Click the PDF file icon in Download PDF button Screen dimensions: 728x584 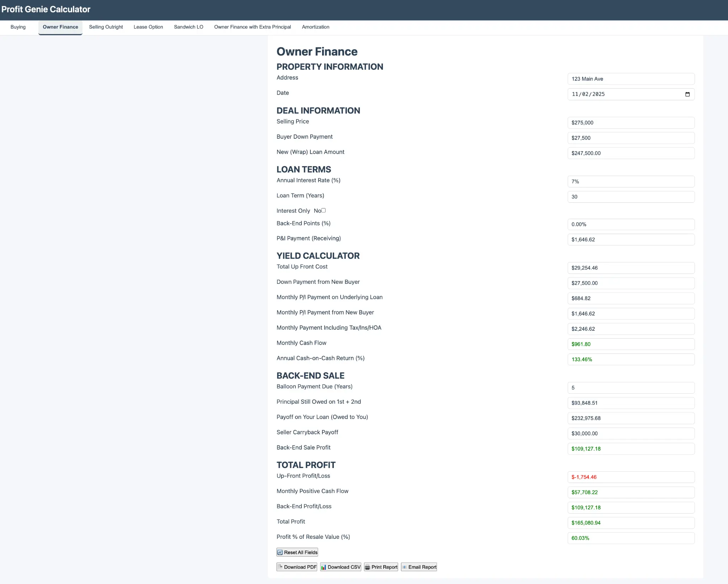tap(281, 567)
